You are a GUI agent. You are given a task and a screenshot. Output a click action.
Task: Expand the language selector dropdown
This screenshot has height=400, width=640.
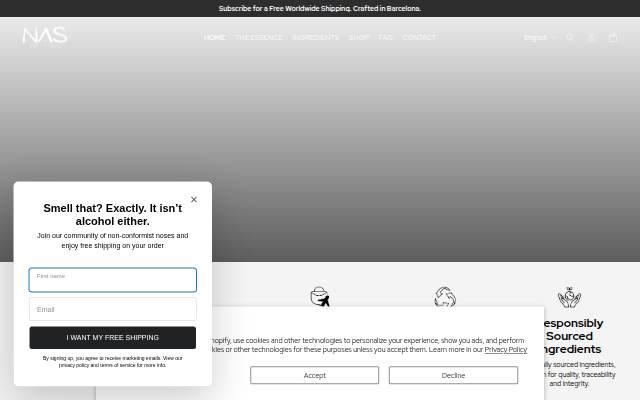point(540,38)
